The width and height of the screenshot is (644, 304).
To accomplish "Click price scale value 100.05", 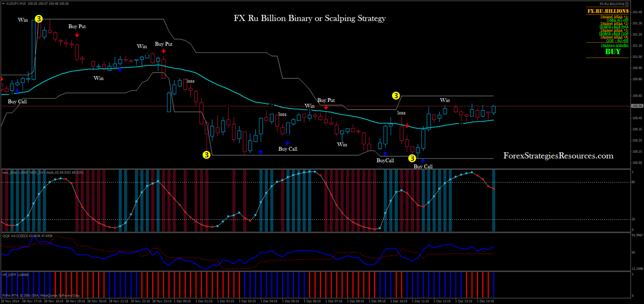I will pos(637,163).
